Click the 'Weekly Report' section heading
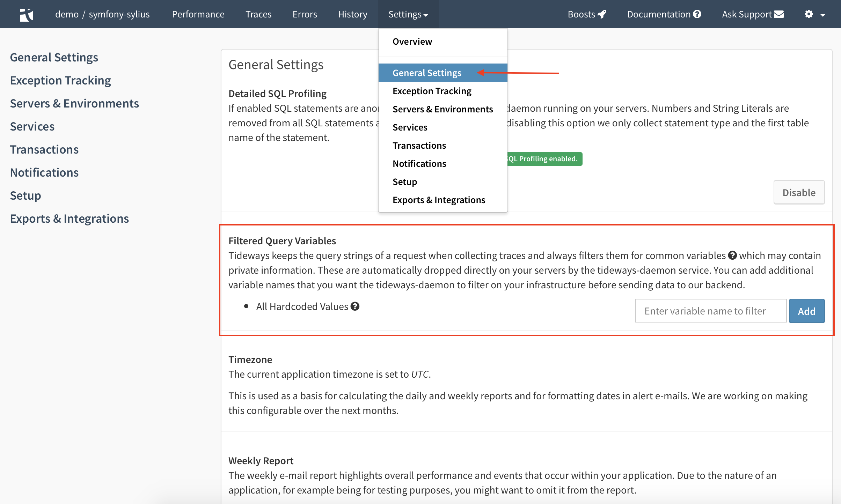Viewport: 841px width, 504px height. [261, 460]
